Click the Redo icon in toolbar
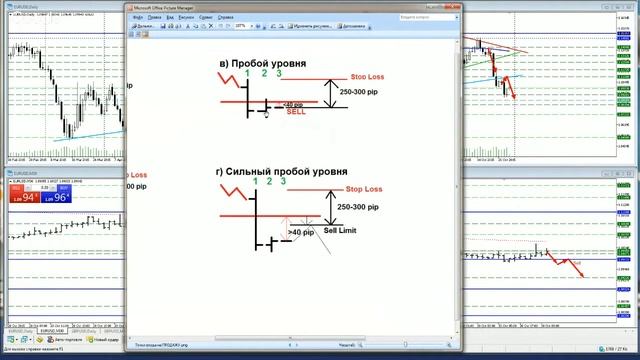Screen dimensions: 640x360 point(228,26)
